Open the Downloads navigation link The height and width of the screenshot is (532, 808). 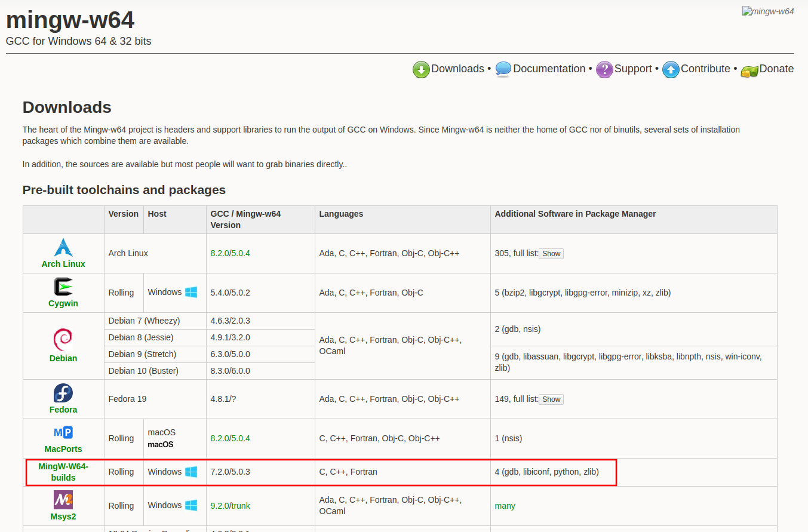click(457, 69)
